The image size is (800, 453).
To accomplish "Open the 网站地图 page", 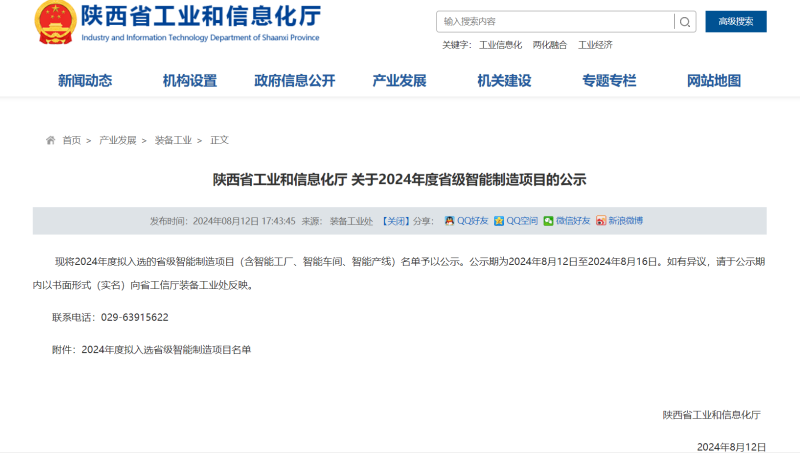I will pos(714,81).
